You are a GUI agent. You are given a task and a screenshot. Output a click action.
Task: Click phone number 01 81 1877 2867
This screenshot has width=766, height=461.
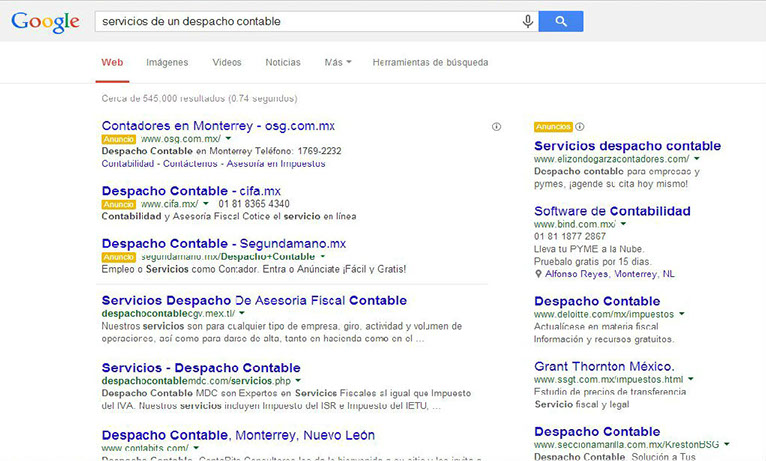[x=570, y=236]
